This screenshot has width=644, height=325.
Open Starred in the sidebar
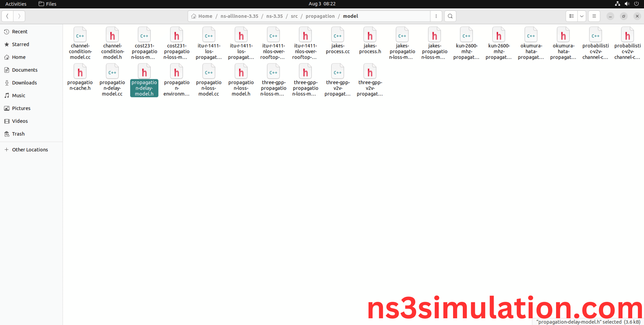20,44
